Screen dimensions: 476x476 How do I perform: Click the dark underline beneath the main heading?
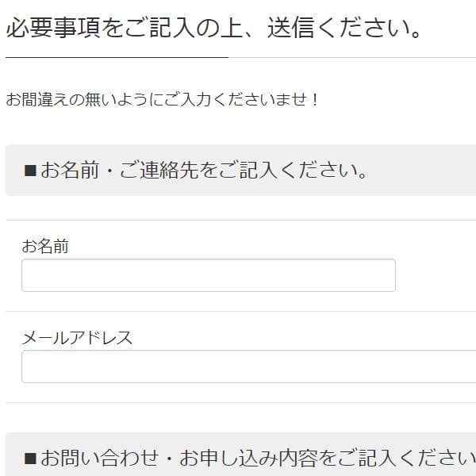pyautogui.click(x=117, y=57)
